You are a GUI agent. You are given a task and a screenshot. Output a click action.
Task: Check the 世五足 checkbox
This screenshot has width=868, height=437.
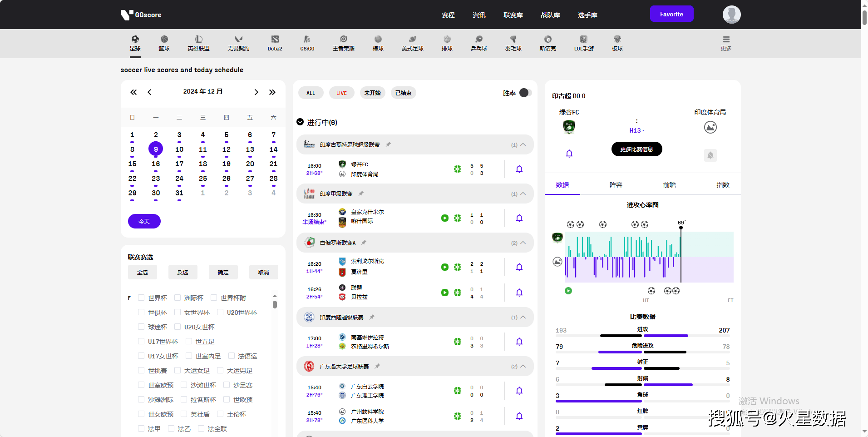(x=189, y=342)
